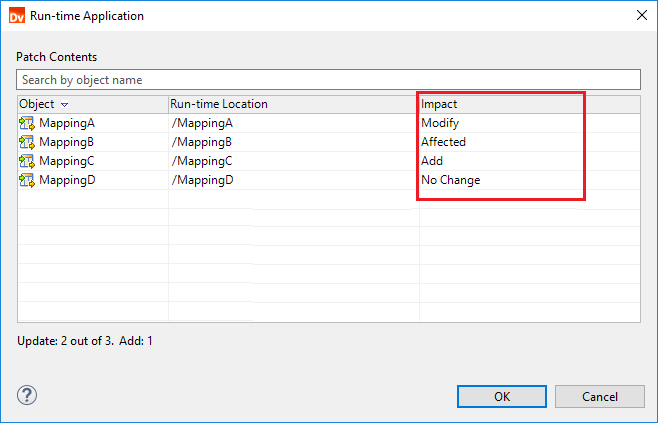
Task: Open help via question mark icon
Action: pos(27,395)
